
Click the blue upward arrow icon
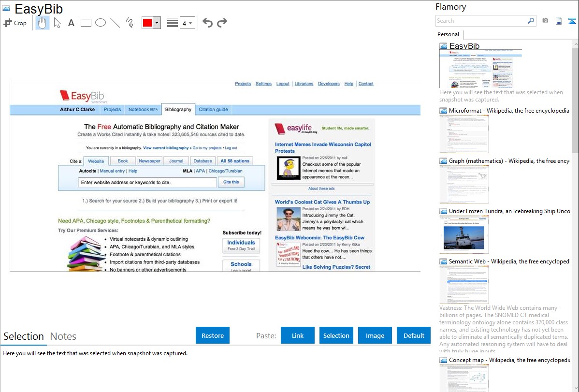click(572, 21)
